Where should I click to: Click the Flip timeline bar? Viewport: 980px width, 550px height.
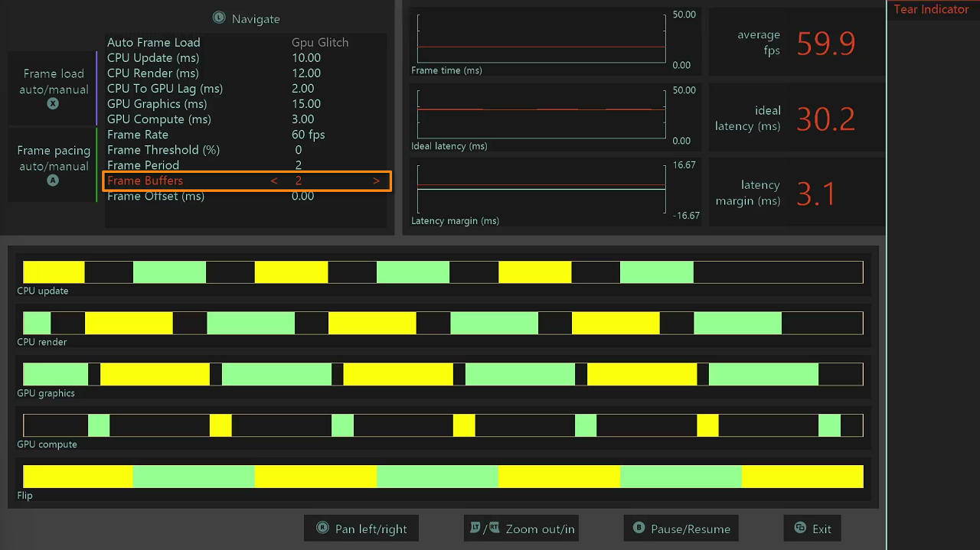443,476
